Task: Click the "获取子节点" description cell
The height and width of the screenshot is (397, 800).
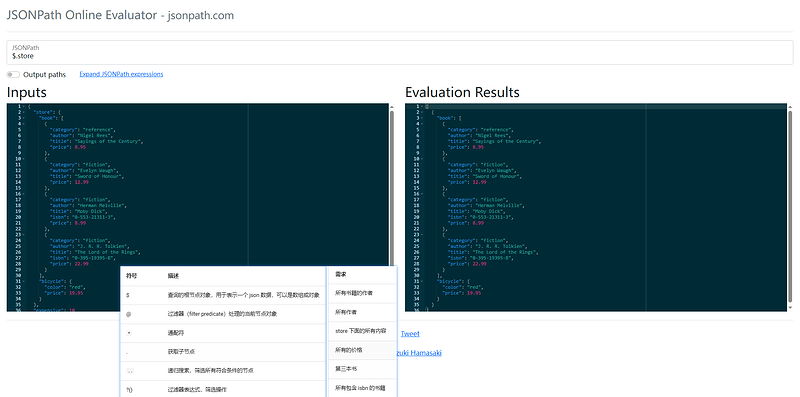Action: pos(181,352)
